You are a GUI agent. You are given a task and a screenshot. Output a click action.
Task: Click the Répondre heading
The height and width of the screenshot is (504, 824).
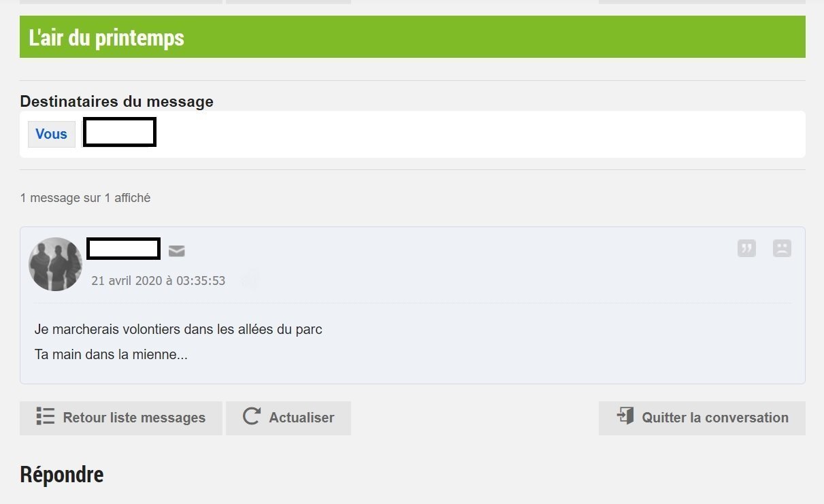(x=62, y=474)
